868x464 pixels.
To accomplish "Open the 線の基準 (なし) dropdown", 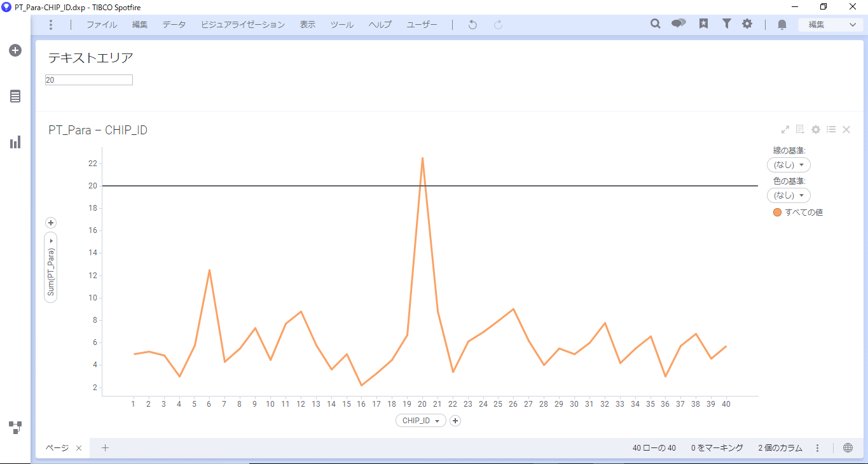I will point(789,165).
